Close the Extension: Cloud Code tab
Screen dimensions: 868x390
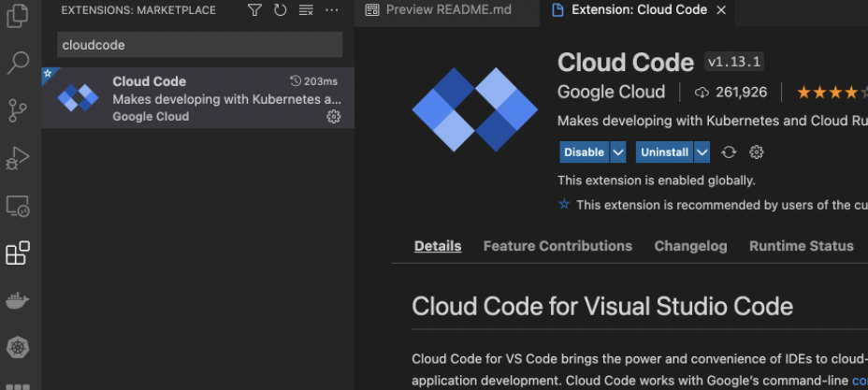pos(721,10)
